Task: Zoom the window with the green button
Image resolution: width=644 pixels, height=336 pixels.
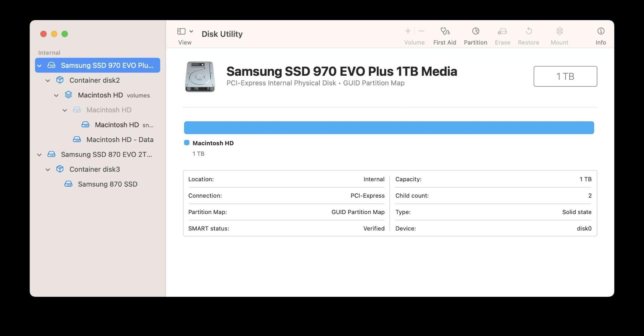Action: point(65,34)
